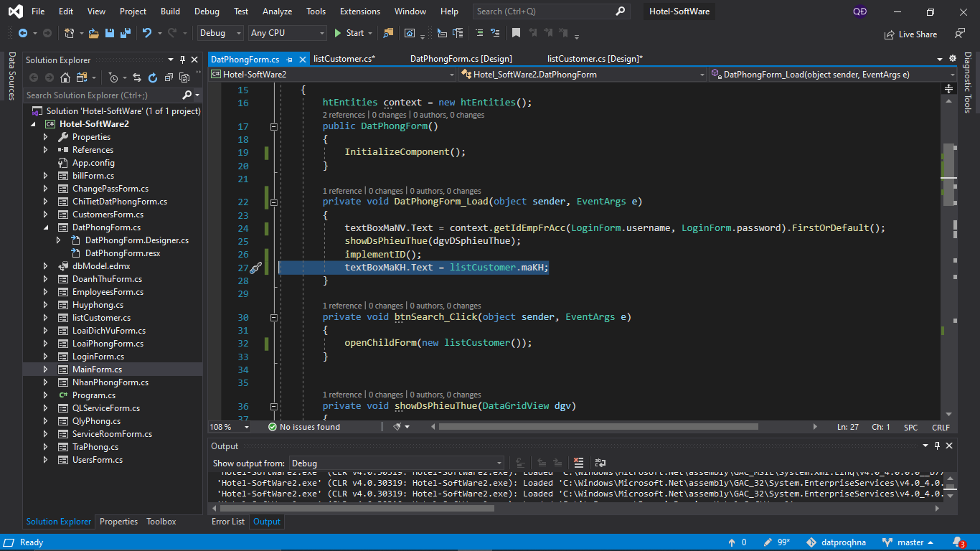Click the Live Share button
Screen dimensions: 980x551
click(x=910, y=34)
